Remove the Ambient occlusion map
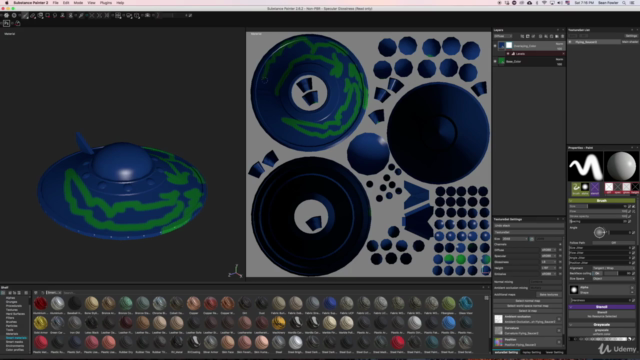 point(559,319)
